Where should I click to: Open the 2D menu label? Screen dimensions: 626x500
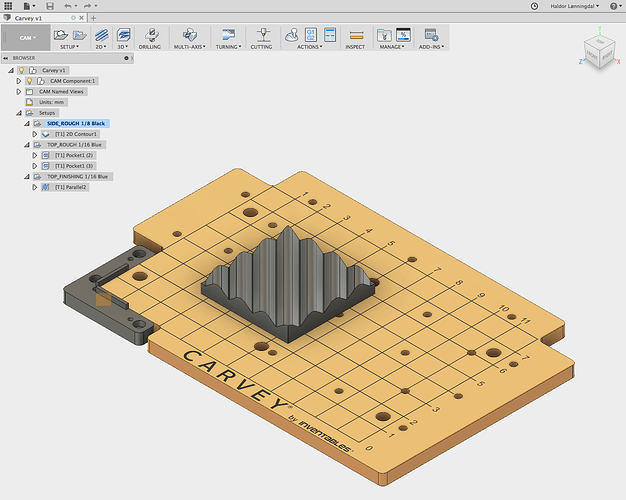point(101,47)
